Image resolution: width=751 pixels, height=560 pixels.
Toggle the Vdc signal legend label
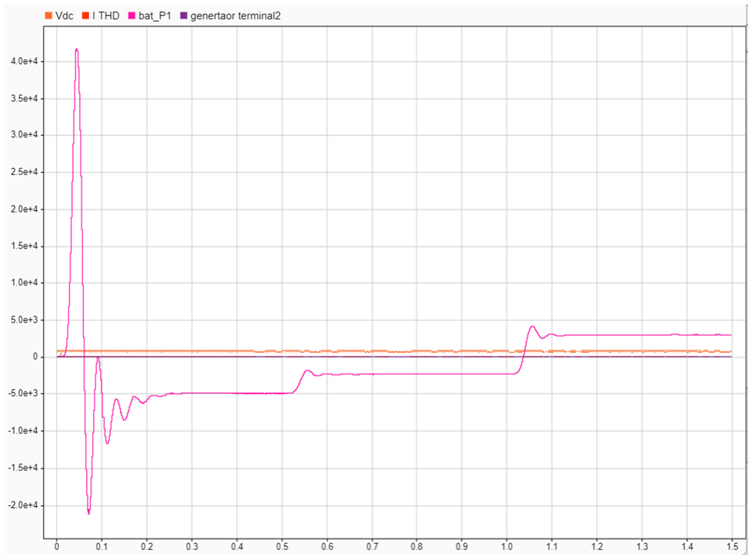(x=64, y=16)
